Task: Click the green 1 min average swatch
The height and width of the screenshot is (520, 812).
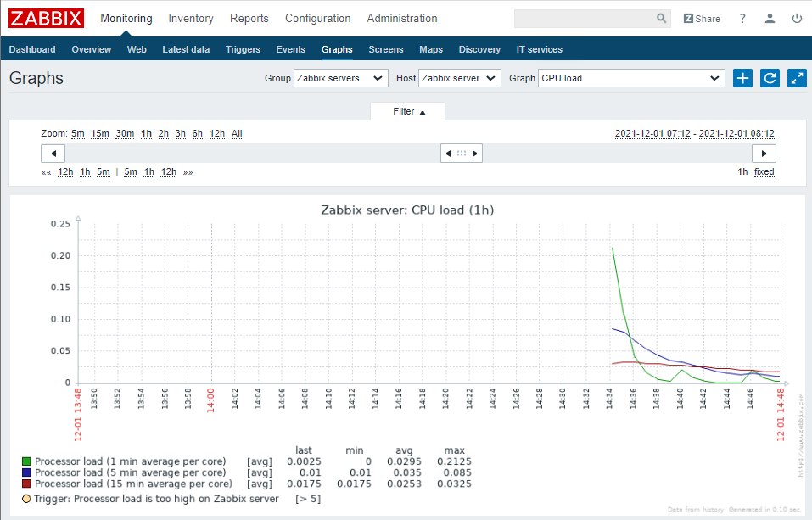Action: pyautogui.click(x=26, y=461)
